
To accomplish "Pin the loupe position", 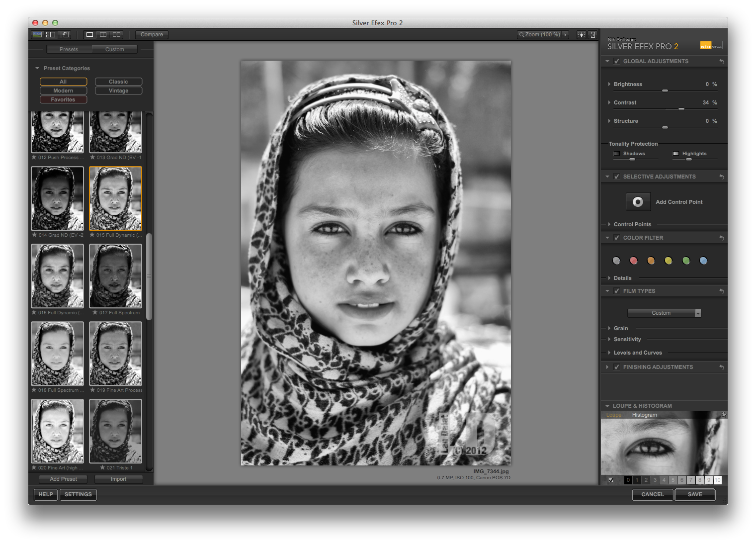I will [x=724, y=415].
